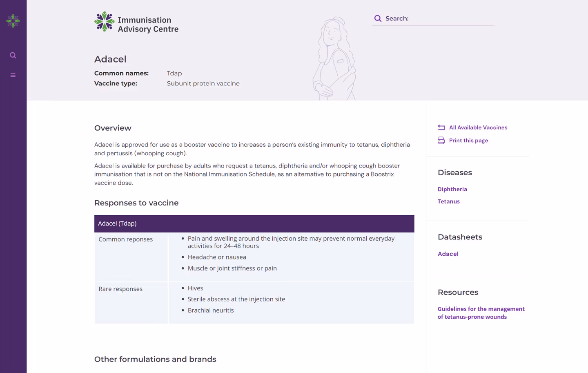The height and width of the screenshot is (373, 588).
Task: Open Guidelines for management of tetanus-prone wounds
Action: (x=481, y=313)
